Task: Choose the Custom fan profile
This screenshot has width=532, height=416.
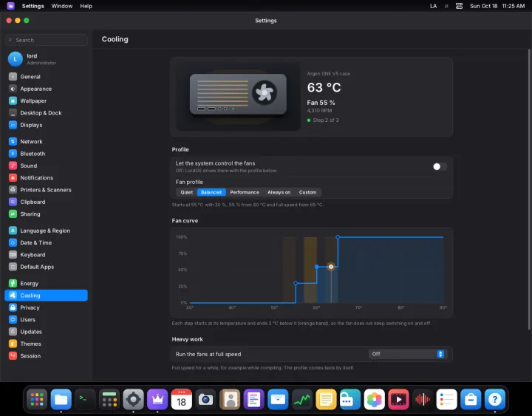Action: tap(307, 192)
